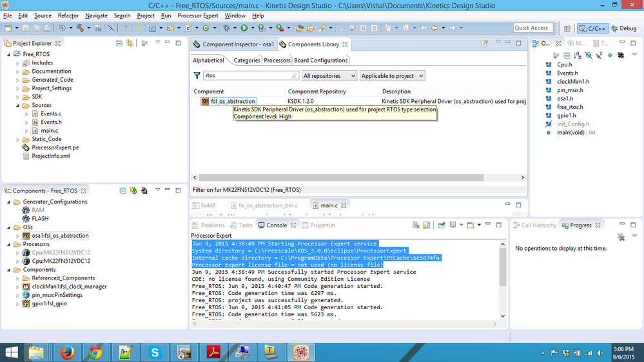Click the filter funnel icon in Components Library
The image size is (644, 362).
pos(197,75)
